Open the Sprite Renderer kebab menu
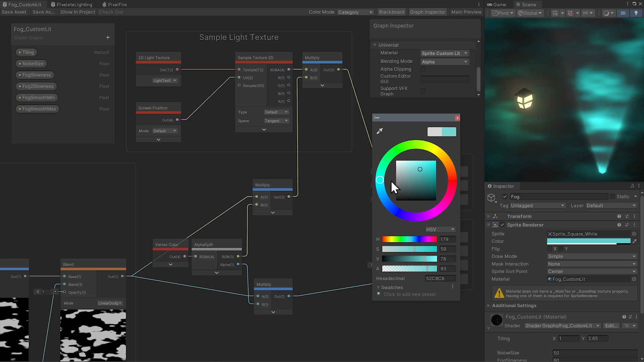644x362 pixels. pyautogui.click(x=634, y=225)
